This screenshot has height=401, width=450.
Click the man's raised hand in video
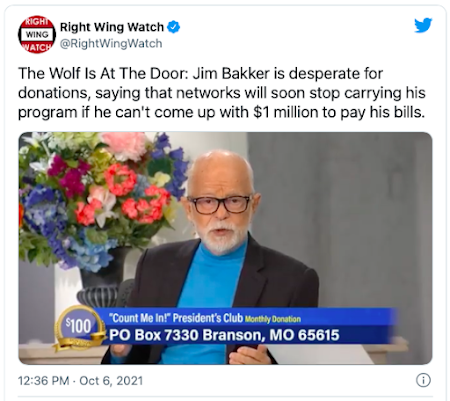click(x=248, y=355)
